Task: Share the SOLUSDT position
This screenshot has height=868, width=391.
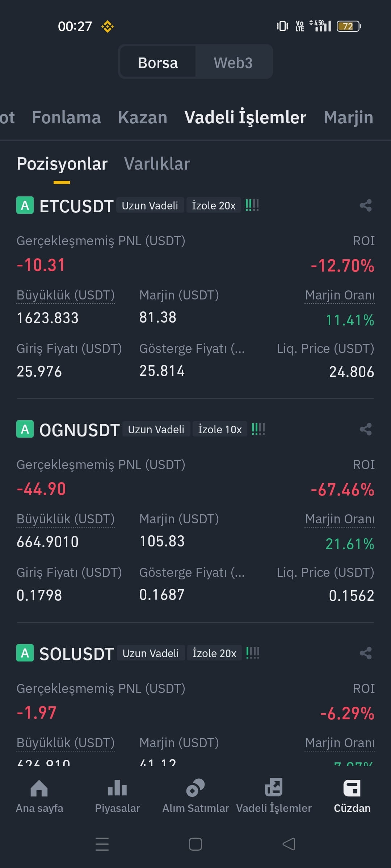Action: (366, 653)
